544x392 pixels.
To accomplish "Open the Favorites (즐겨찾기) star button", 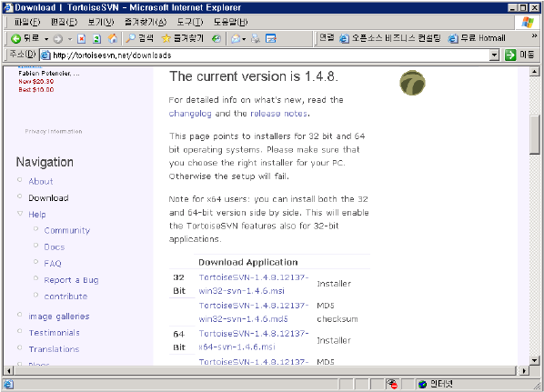I will click(x=183, y=38).
